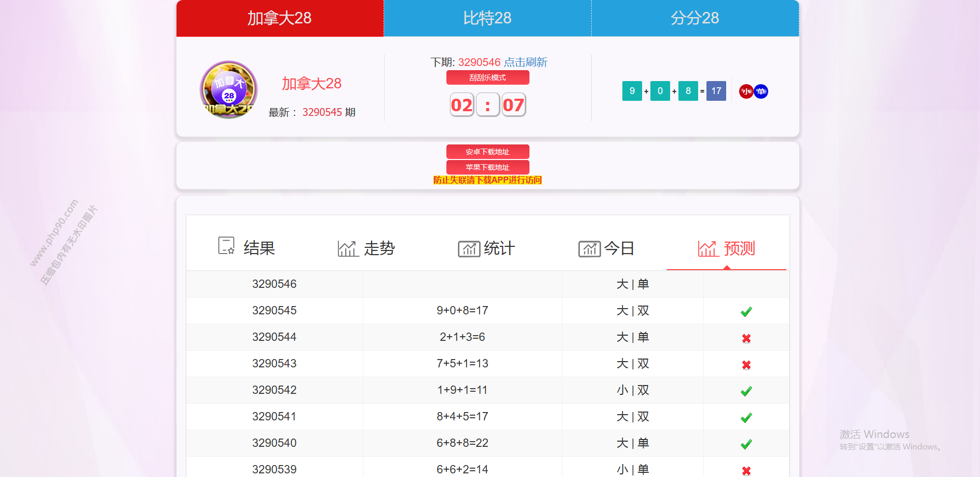Click the red 小 result badge
Viewport: 980px width, 477px height.
tap(746, 91)
